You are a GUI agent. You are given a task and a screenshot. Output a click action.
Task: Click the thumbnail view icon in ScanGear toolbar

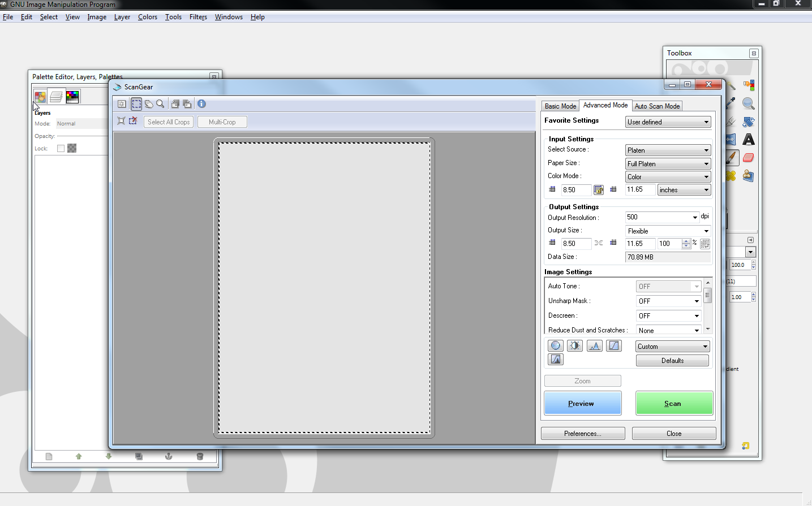pyautogui.click(x=122, y=104)
